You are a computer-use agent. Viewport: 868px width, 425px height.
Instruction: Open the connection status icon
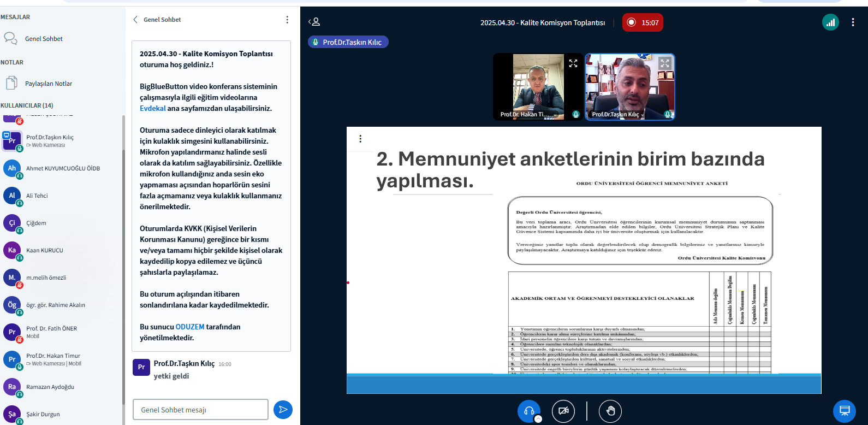coord(830,22)
